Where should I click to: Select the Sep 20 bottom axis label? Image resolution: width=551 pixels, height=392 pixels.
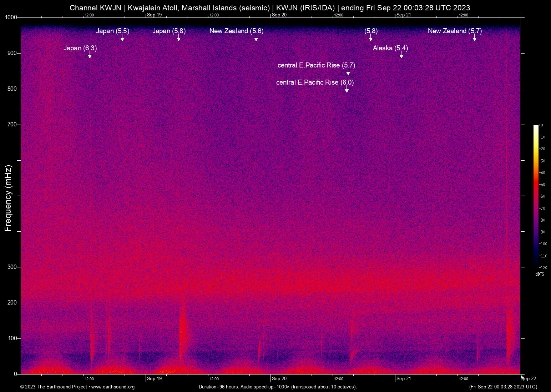coord(279,379)
